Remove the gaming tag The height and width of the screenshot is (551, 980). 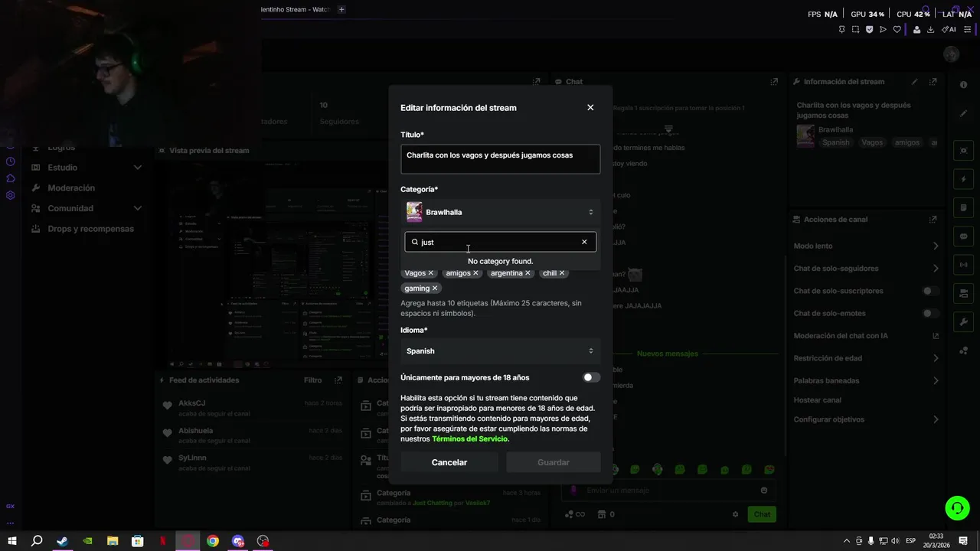click(435, 289)
